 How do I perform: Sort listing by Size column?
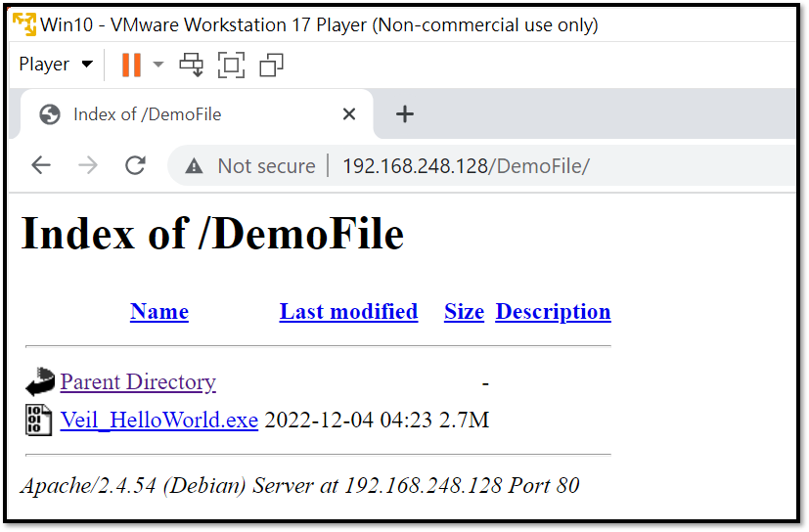(464, 311)
